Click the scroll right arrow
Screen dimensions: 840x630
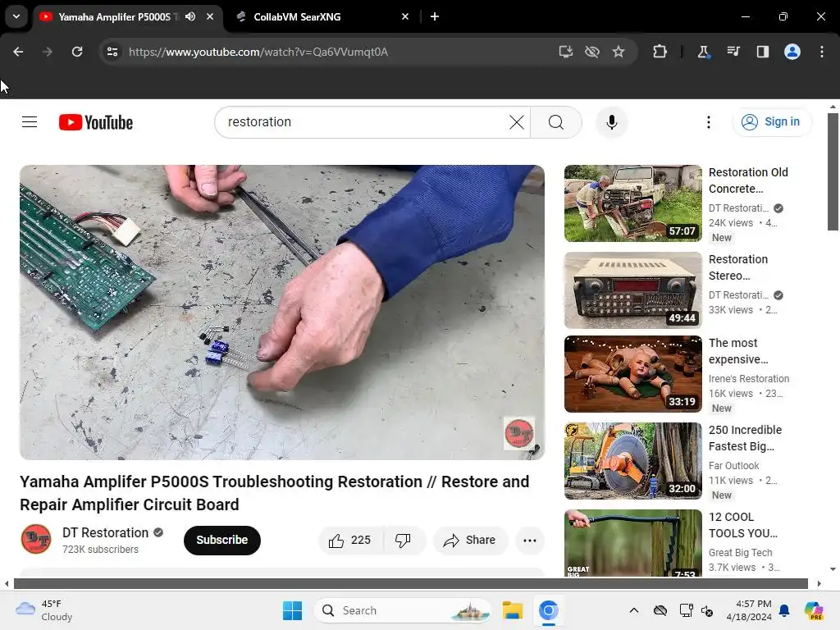tap(819, 583)
